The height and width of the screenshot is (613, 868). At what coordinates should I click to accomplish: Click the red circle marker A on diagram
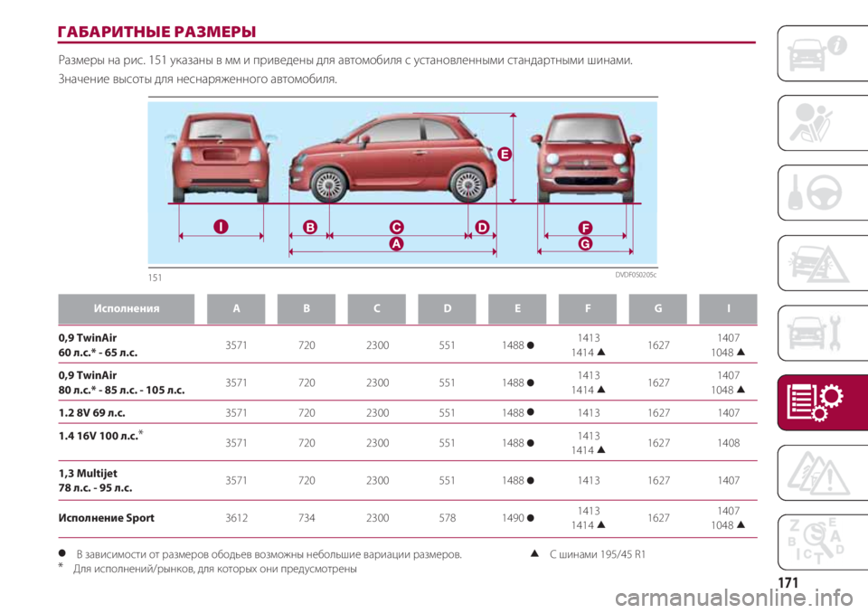point(396,243)
